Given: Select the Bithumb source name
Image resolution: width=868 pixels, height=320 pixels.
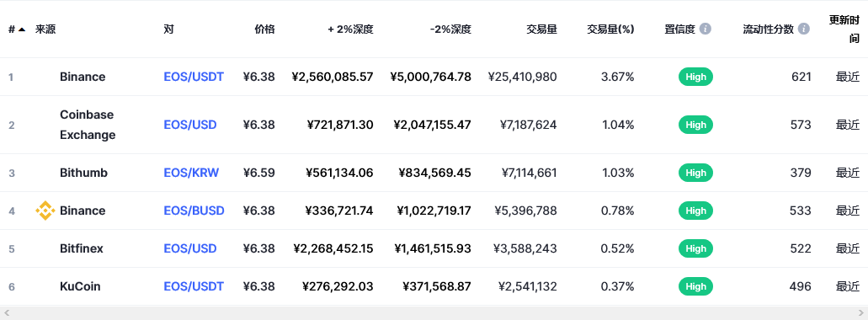Looking at the screenshot, I should pyautogui.click(x=83, y=173).
